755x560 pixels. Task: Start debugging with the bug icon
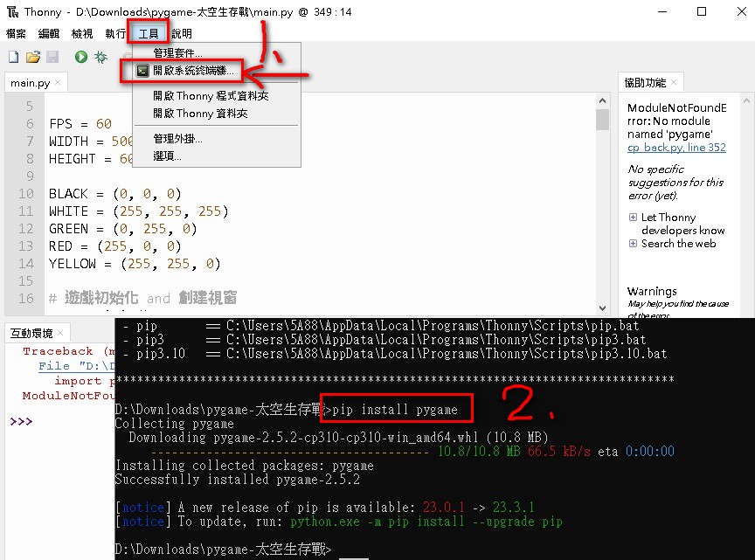click(100, 58)
